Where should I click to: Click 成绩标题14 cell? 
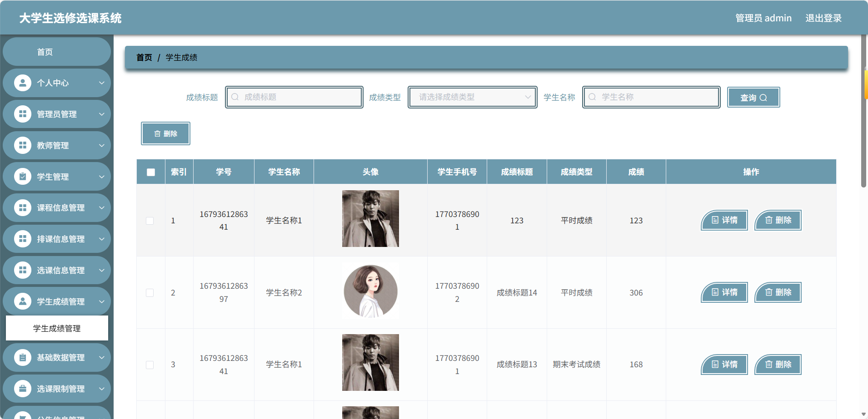click(x=517, y=293)
